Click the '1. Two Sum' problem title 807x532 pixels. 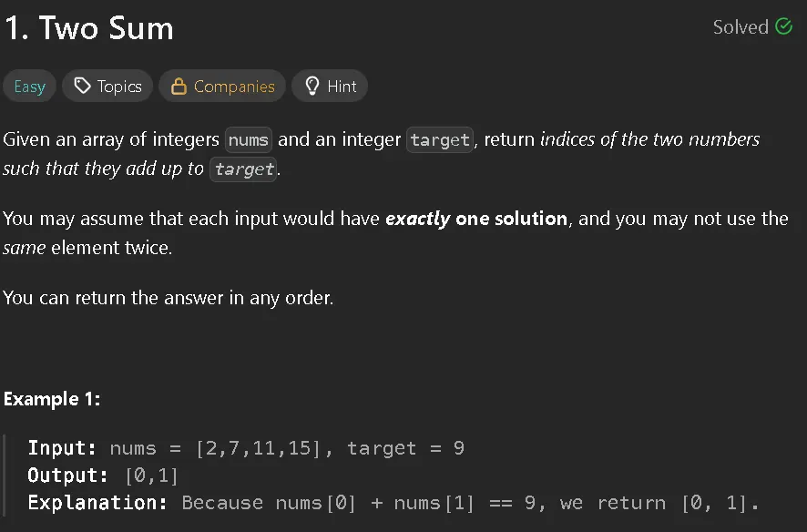pos(89,27)
